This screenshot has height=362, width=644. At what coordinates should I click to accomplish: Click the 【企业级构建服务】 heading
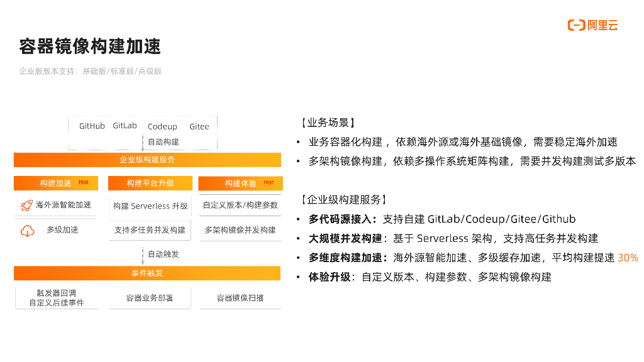pos(343,200)
